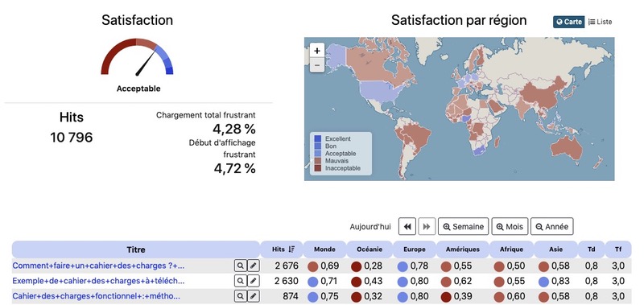Click Océanie score 0,28 in first row
The image size is (644, 305).
(374, 266)
